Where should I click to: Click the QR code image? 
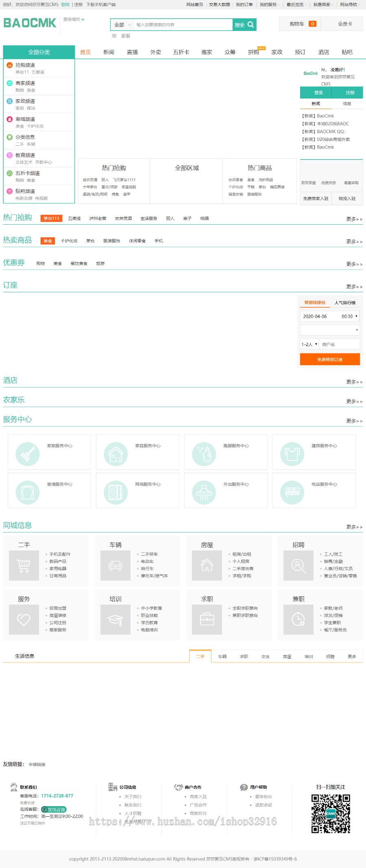click(331, 813)
